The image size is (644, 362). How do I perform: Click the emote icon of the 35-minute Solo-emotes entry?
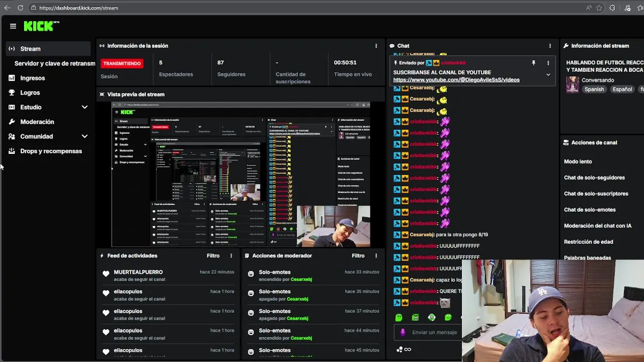point(251,293)
